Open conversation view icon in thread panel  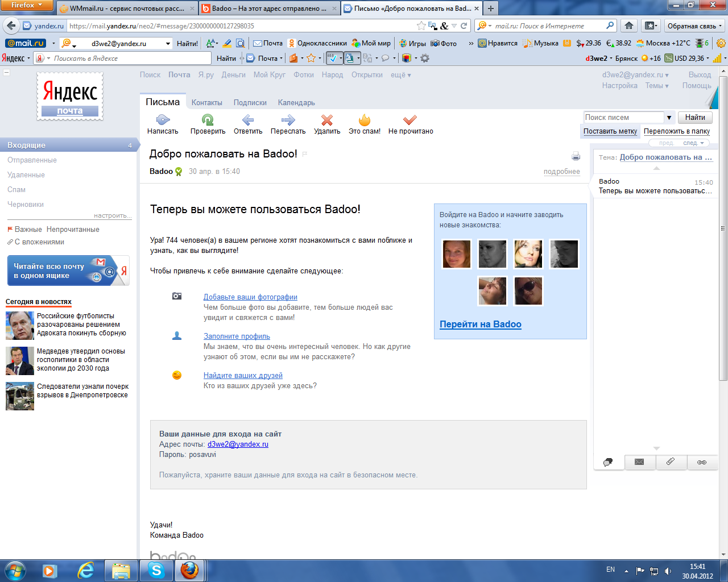[609, 462]
